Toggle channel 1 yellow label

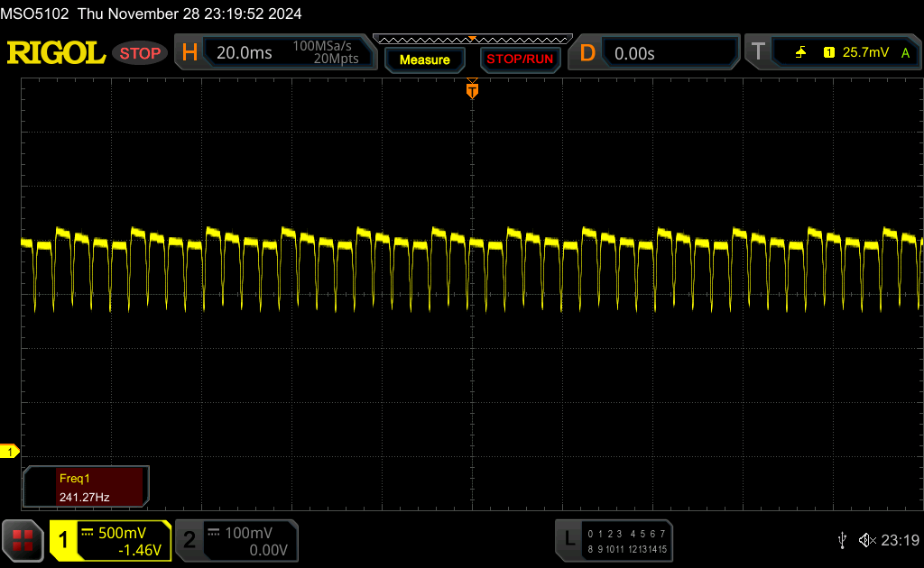pyautogui.click(x=63, y=540)
